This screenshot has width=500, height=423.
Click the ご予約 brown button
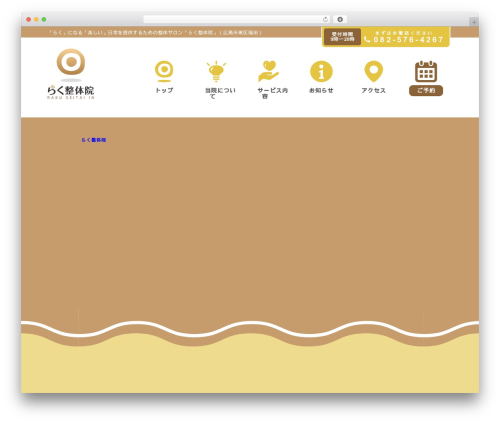426,90
